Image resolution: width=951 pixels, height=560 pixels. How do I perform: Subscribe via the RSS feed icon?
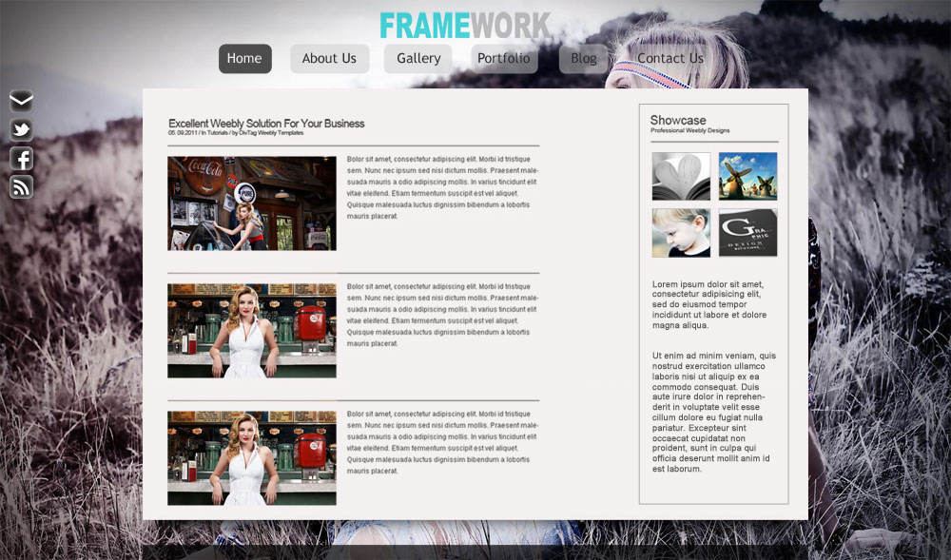[20, 187]
